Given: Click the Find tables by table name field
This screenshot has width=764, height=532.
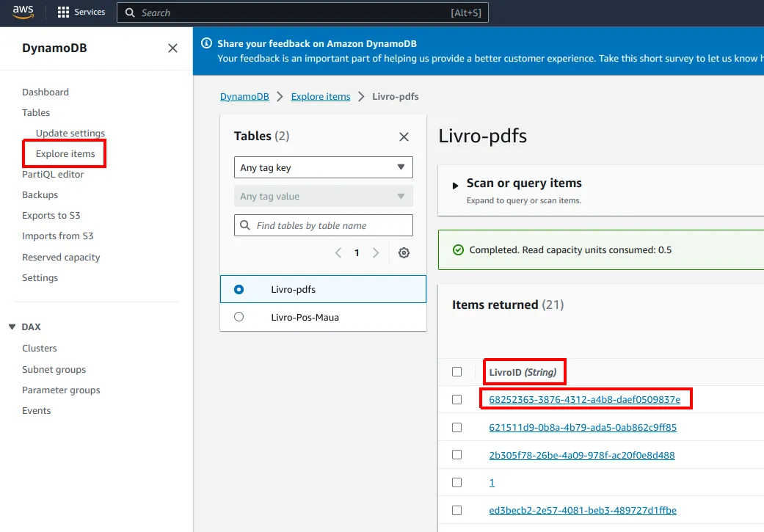Looking at the screenshot, I should (324, 225).
